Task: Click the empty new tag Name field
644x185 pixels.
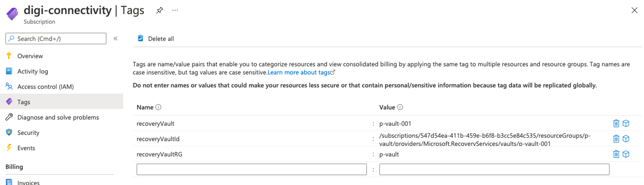Action: click(x=251, y=169)
